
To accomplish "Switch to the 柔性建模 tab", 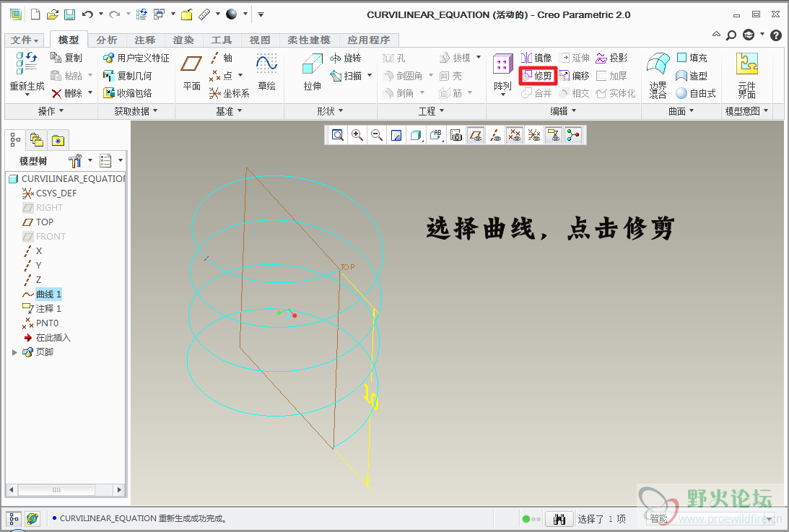I will [309, 40].
